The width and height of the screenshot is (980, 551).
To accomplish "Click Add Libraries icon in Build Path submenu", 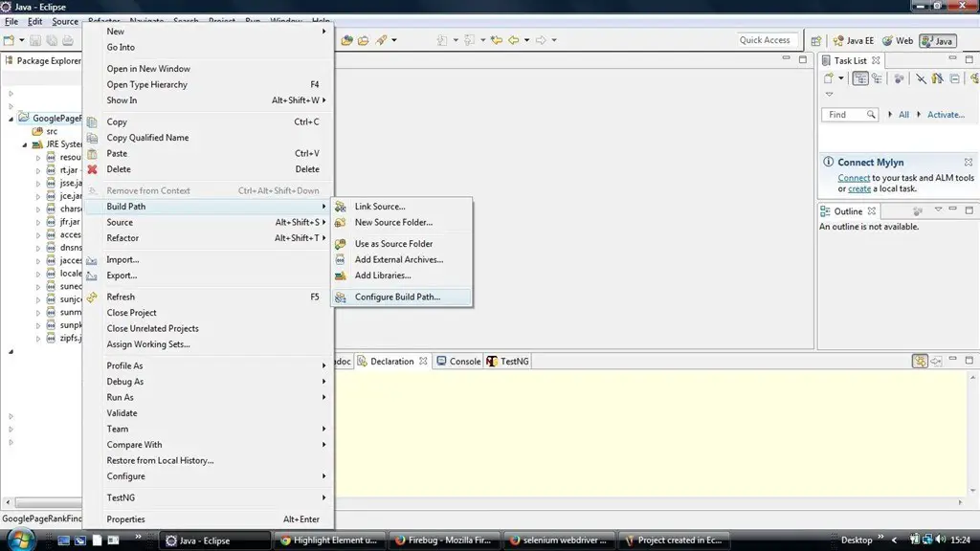I will [341, 275].
